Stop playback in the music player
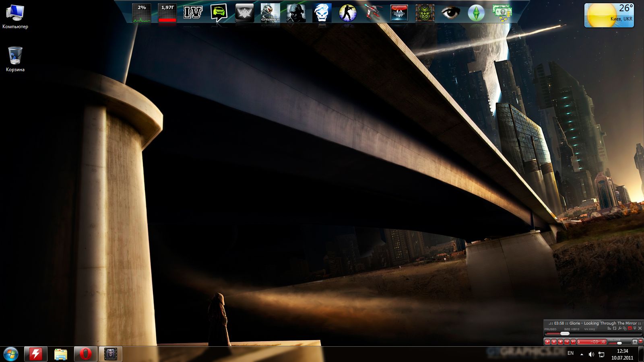The width and height of the screenshot is (644, 362). point(560,342)
